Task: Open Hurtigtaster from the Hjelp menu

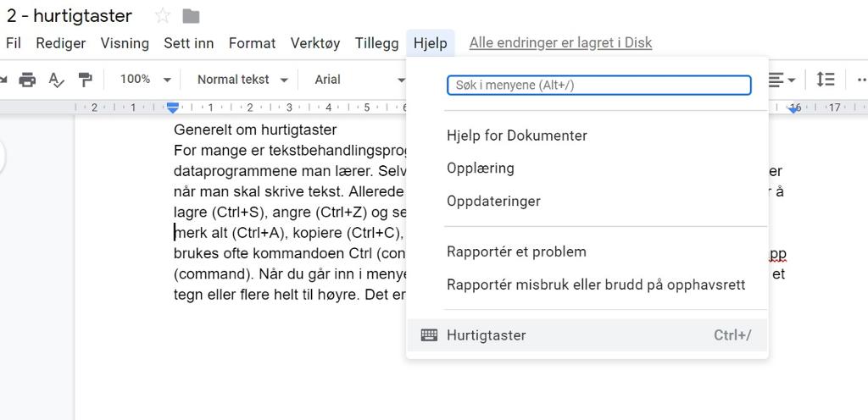Action: (587, 334)
